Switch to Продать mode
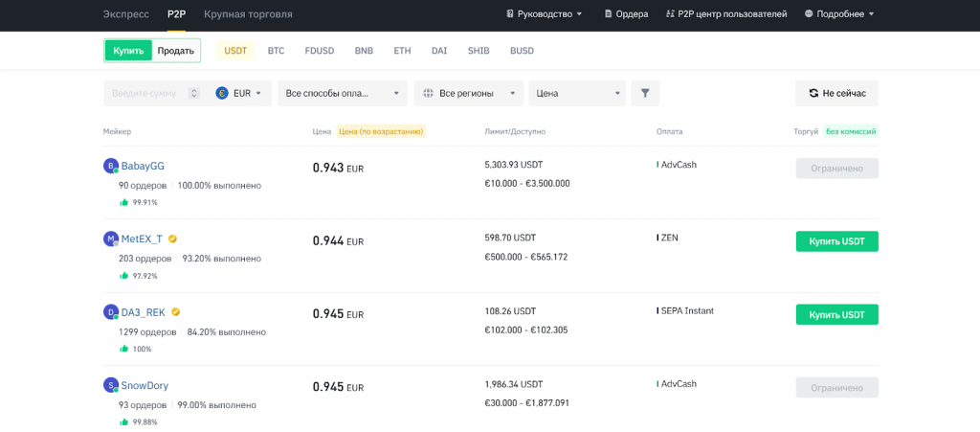This screenshot has width=980, height=432. pos(176,50)
